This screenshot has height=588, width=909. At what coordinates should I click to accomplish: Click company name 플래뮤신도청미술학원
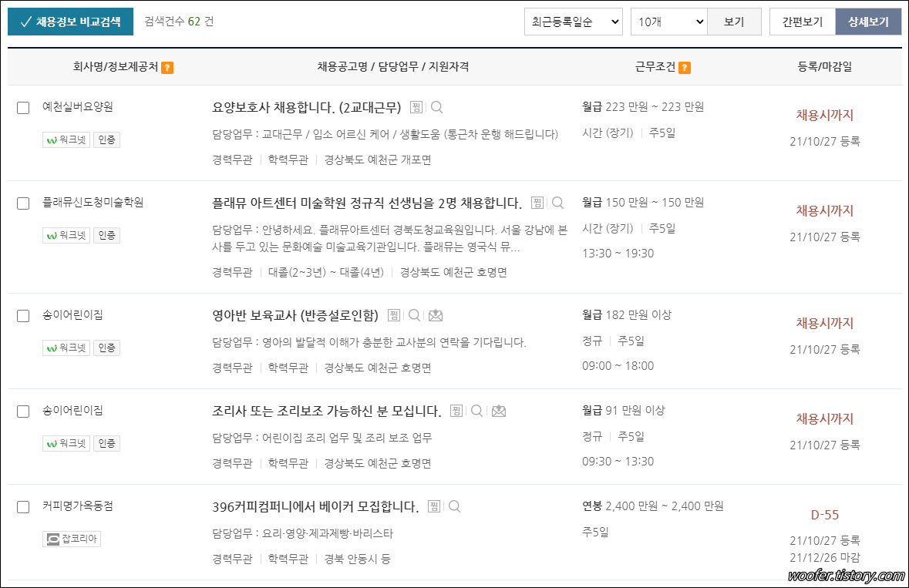tap(93, 202)
